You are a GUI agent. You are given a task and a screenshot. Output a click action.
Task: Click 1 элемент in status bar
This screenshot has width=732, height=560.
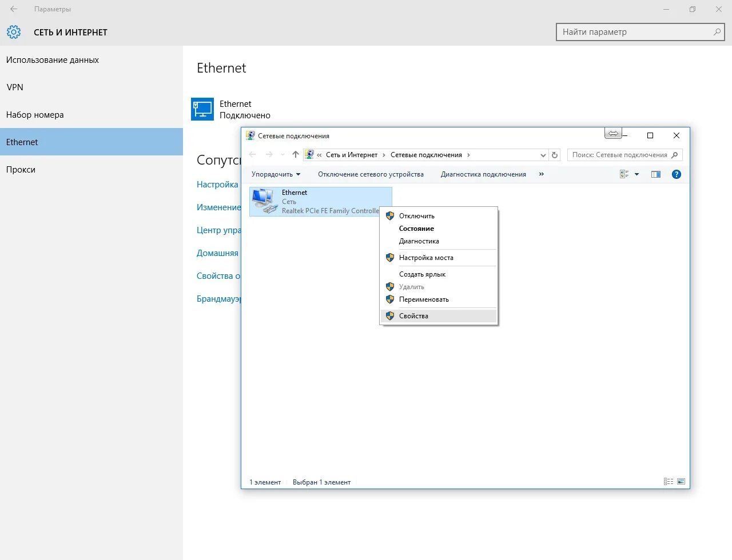[265, 482]
